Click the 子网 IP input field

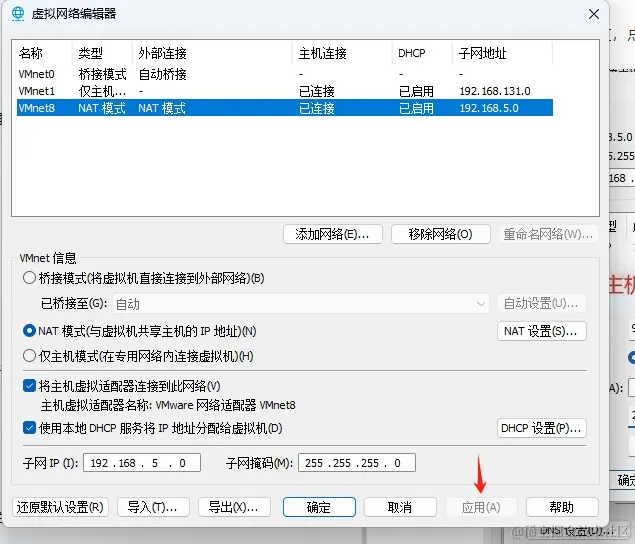tap(142, 463)
